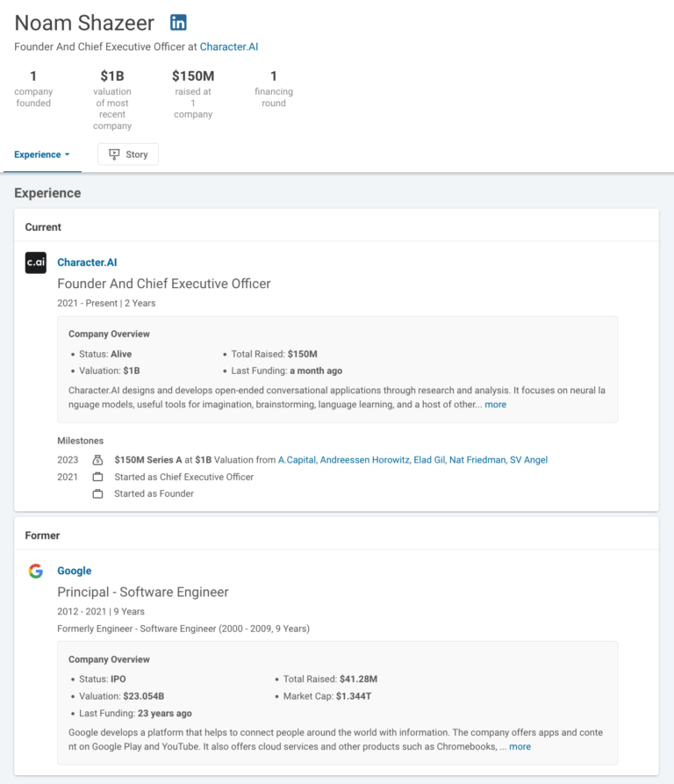Click the briefcase icon beside Started as Chief Executive Officer

(x=99, y=477)
